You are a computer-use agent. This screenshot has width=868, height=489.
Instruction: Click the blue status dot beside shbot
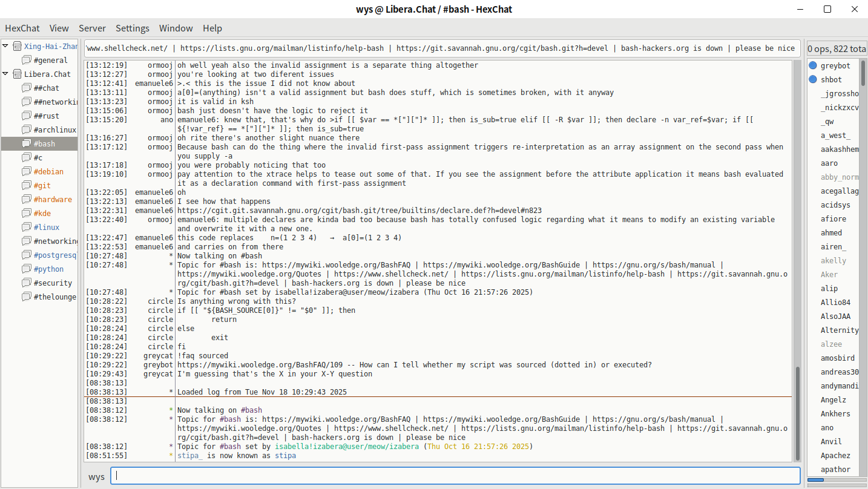pyautogui.click(x=813, y=79)
